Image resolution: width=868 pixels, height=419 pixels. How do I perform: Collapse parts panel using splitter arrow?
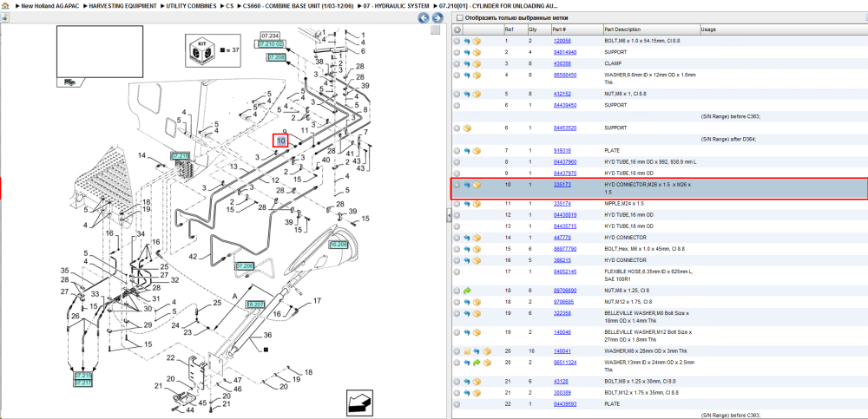[449, 216]
